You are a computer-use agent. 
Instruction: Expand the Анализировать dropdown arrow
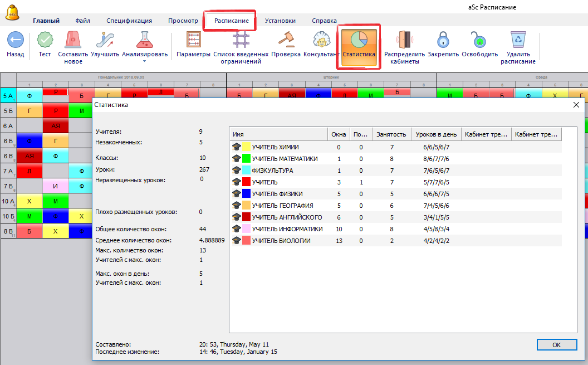coord(145,61)
